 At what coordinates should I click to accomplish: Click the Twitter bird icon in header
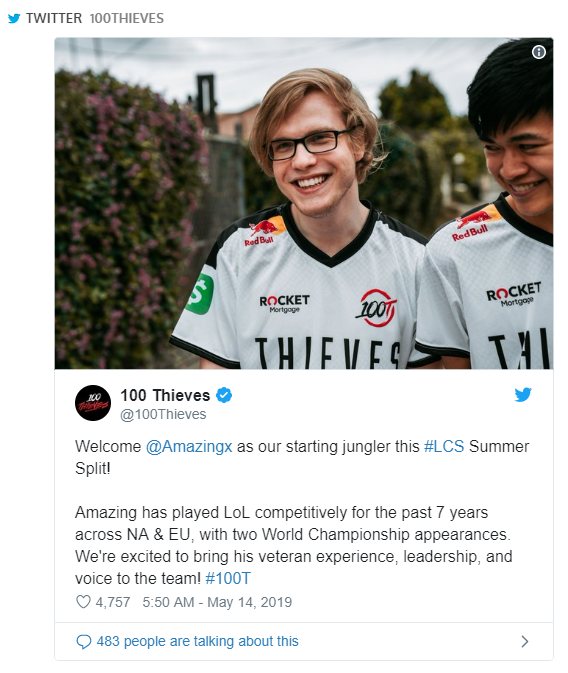[14, 18]
